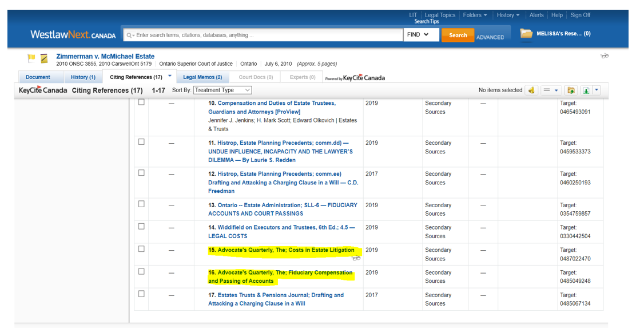Open the list detail level dropdown

click(551, 90)
